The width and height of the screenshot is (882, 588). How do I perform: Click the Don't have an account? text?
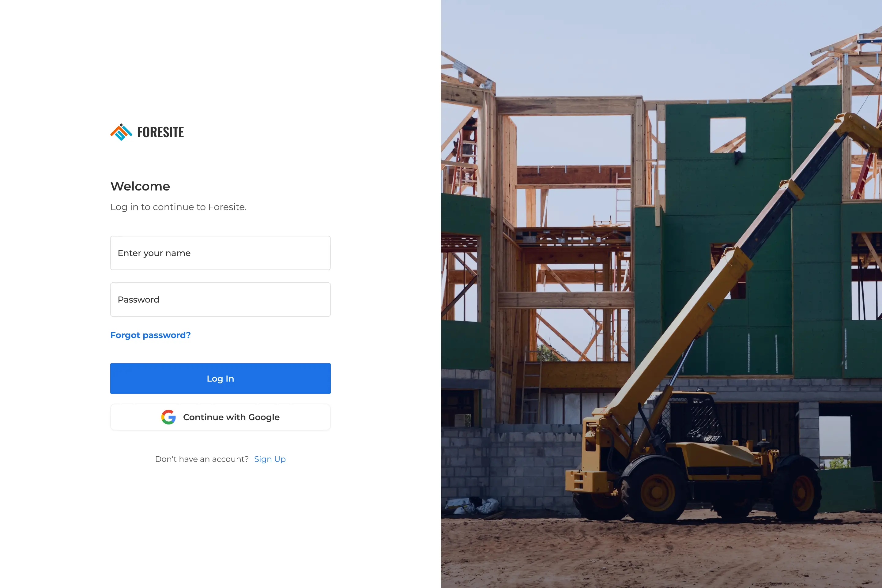click(202, 459)
